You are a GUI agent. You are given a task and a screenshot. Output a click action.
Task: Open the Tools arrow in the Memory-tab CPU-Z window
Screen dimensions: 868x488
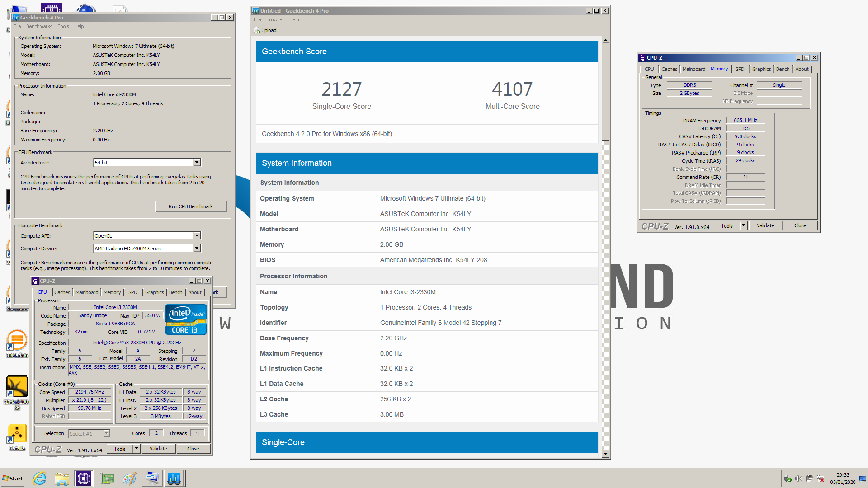point(743,225)
